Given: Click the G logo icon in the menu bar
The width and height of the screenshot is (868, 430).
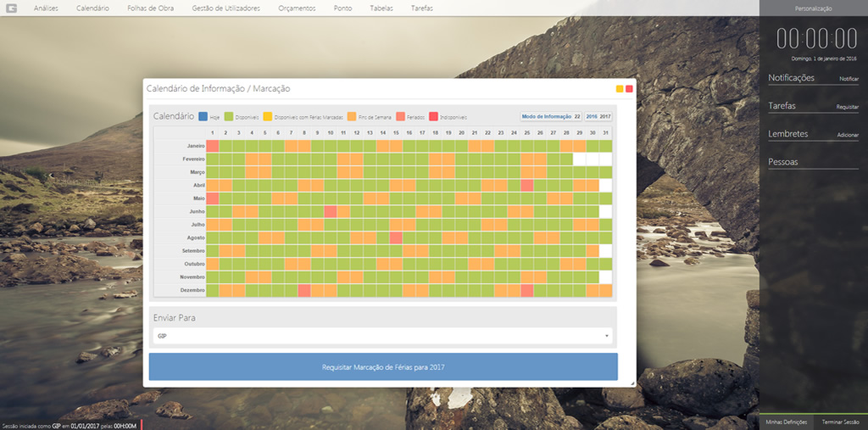Looking at the screenshot, I should [x=12, y=8].
